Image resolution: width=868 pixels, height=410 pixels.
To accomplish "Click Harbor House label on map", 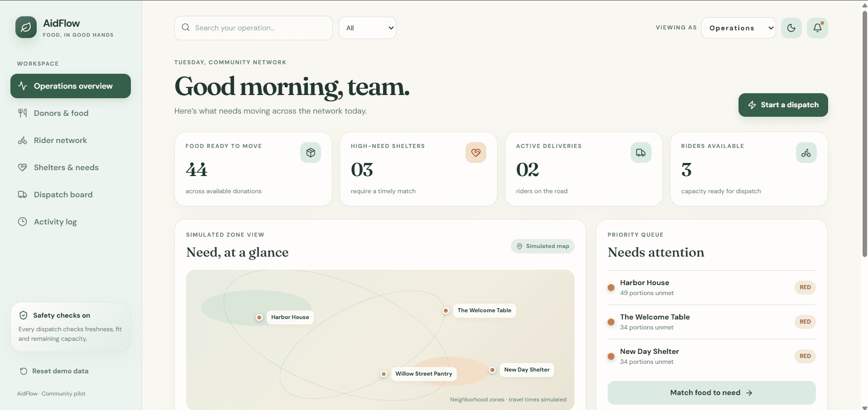I will tap(290, 317).
